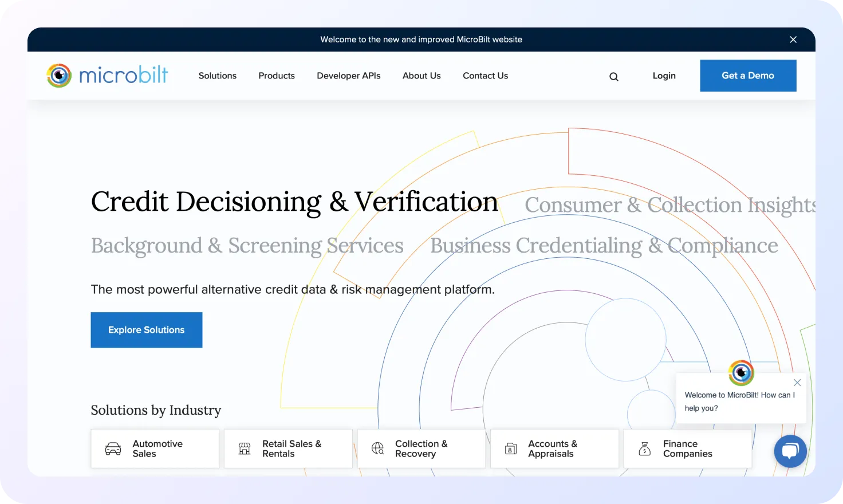Image resolution: width=843 pixels, height=504 pixels.
Task: Select the Accounts & Appraisals card
Action: pyautogui.click(x=554, y=448)
